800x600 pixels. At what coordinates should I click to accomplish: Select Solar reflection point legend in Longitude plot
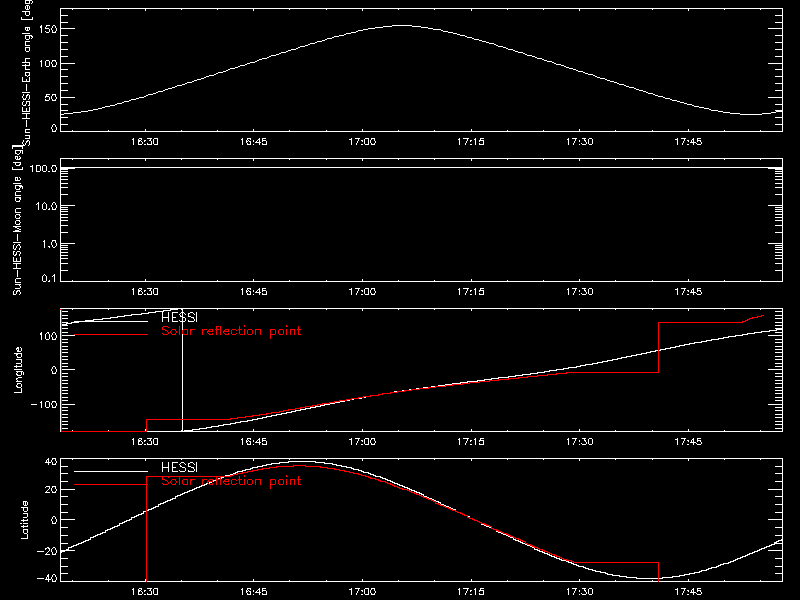[x=231, y=331]
